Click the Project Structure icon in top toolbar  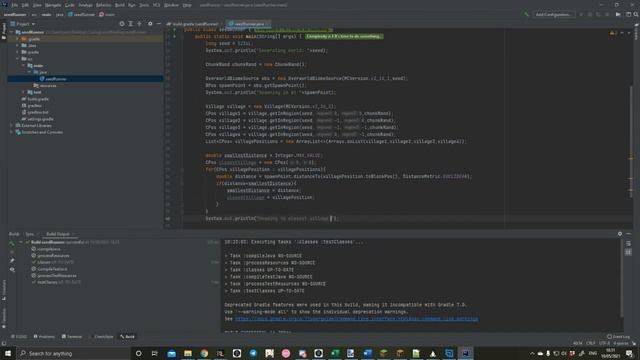pos(628,14)
